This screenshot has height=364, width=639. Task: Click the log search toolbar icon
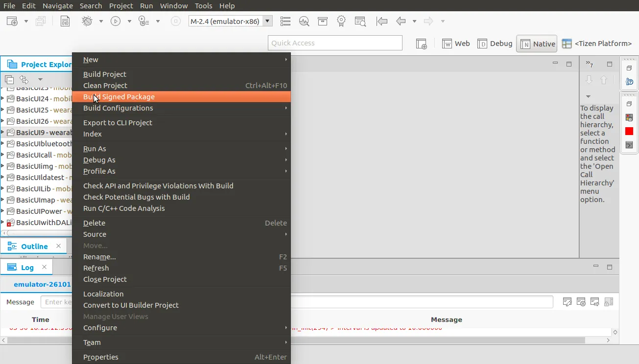pyautogui.click(x=360, y=21)
